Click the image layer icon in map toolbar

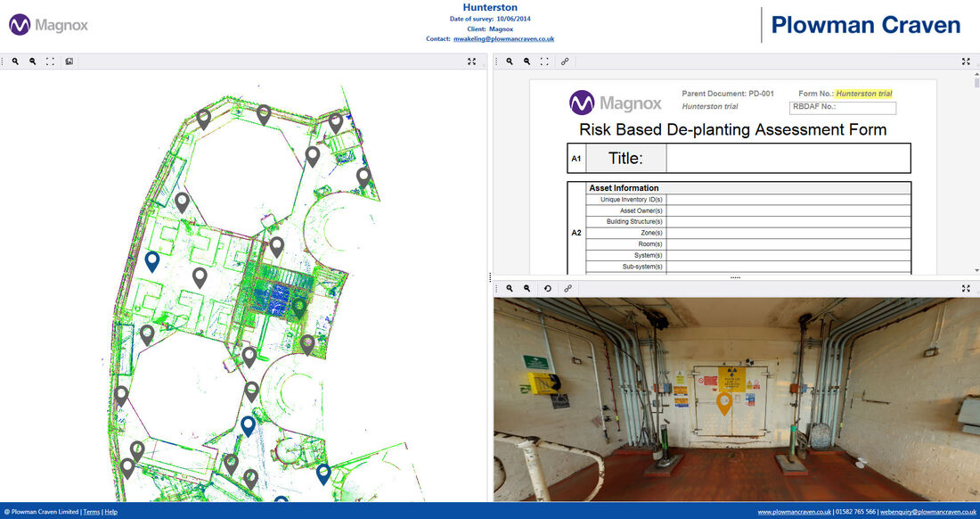click(69, 62)
